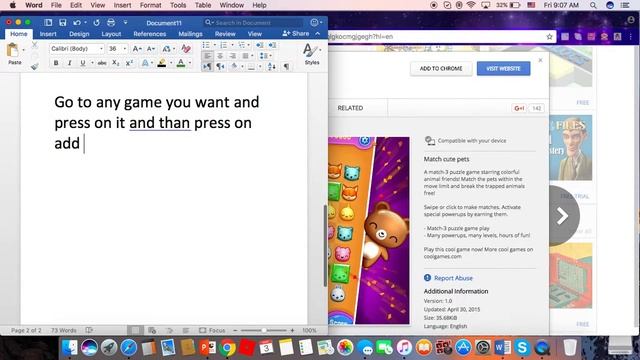Image resolution: width=640 pixels, height=360 pixels.
Task: Click the Cut scissors icon
Action: [x=35, y=45]
